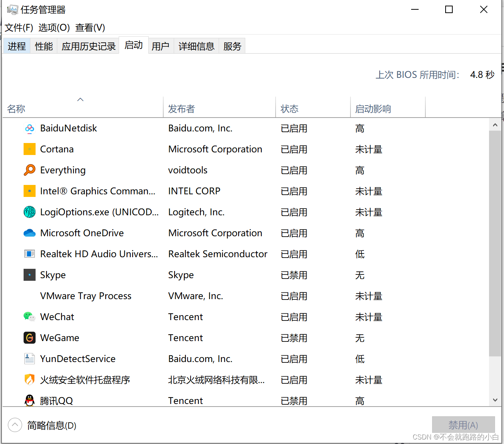The image size is (504, 444).
Task: Click the 禁用(A) button
Action: coord(463,425)
